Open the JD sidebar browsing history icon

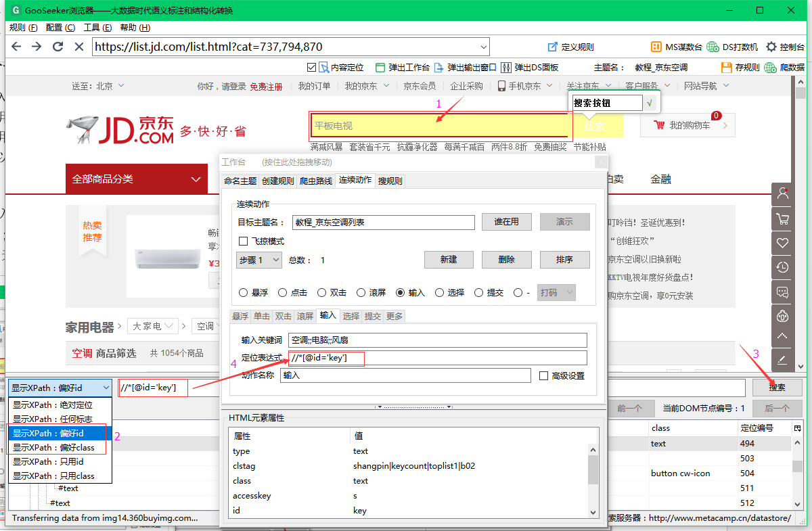[x=782, y=267]
